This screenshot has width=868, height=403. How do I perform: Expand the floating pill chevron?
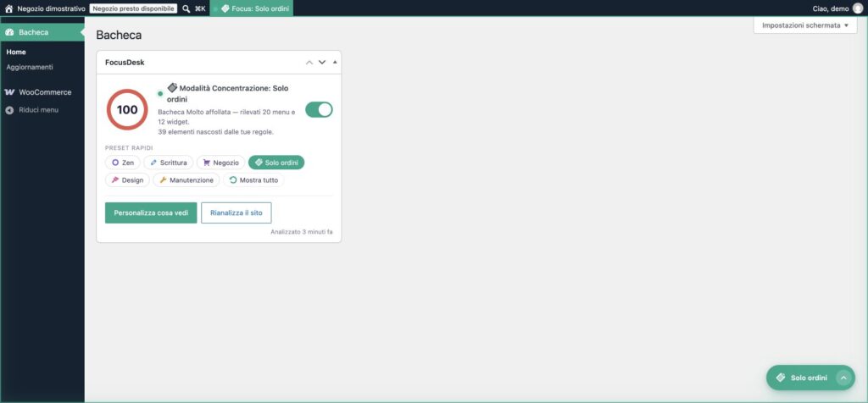[x=843, y=378]
